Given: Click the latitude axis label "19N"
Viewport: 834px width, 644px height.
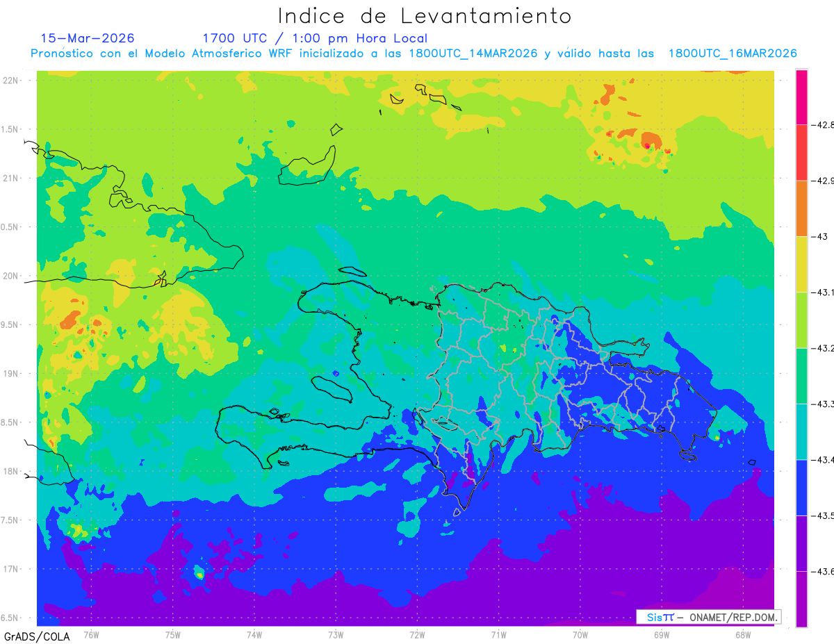Looking at the screenshot, I should point(12,374).
